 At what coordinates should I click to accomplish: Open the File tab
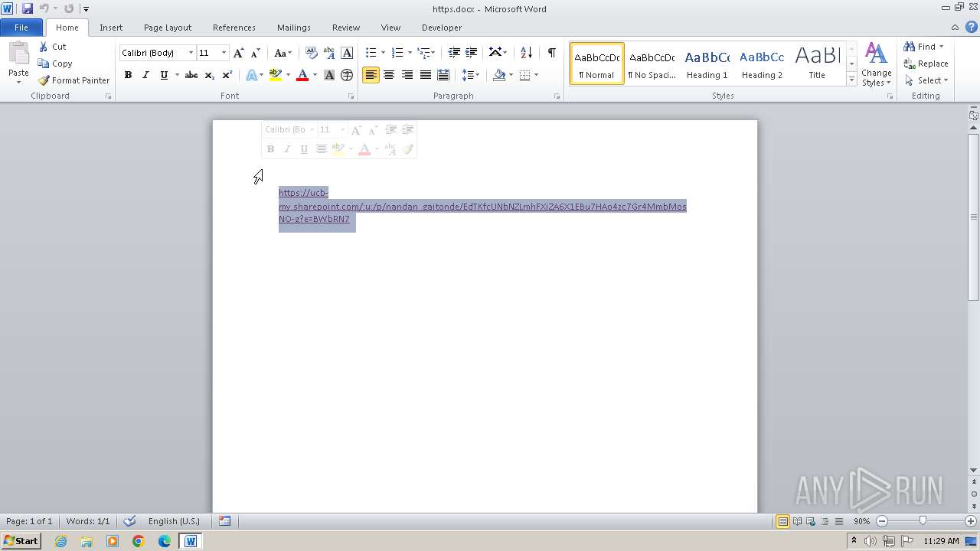(21, 28)
